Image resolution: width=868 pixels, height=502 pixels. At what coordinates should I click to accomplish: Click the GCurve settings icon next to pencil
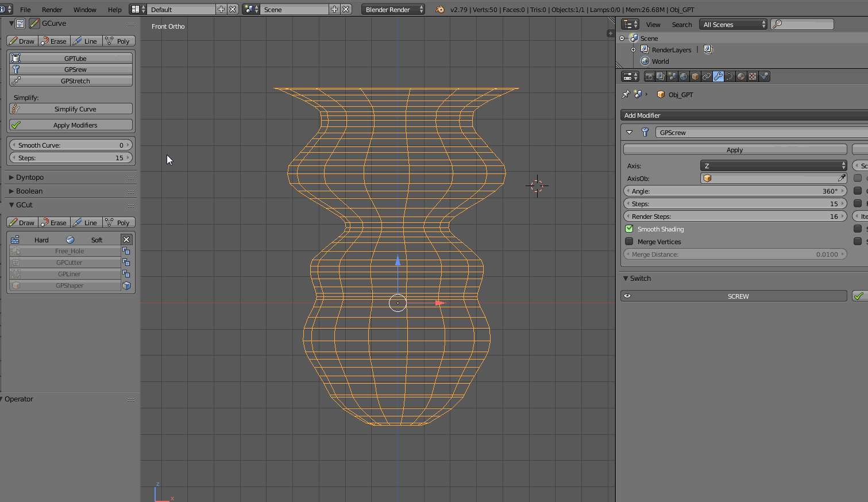pos(20,24)
